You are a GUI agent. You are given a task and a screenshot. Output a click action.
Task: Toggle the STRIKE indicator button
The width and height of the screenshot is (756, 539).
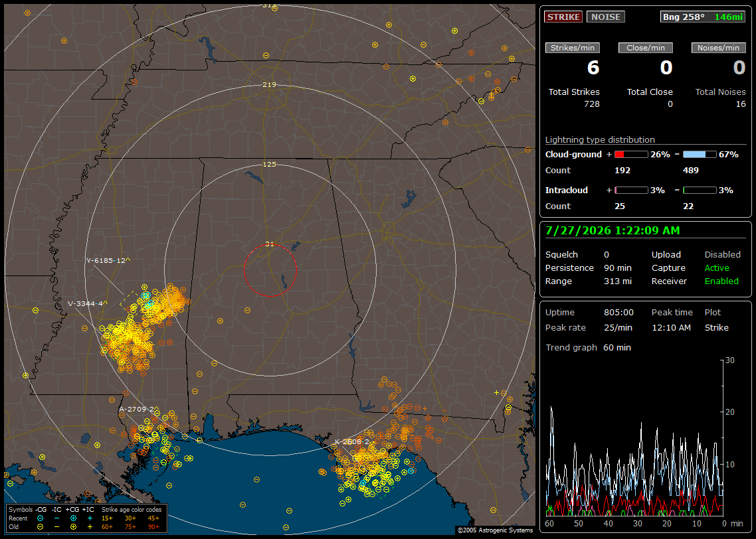click(x=563, y=17)
